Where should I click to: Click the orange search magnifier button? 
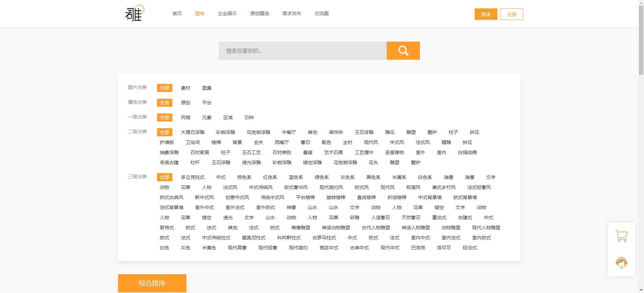pyautogui.click(x=403, y=51)
